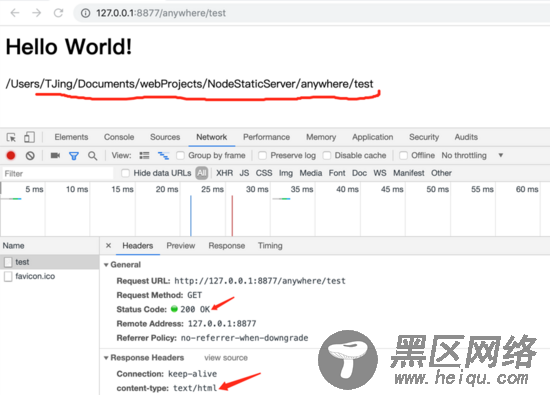
Task: Filter requests by Other
Action: (x=441, y=173)
